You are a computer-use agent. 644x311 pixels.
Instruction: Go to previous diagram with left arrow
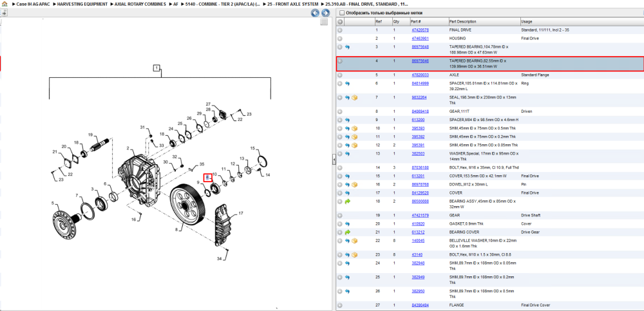315,13
